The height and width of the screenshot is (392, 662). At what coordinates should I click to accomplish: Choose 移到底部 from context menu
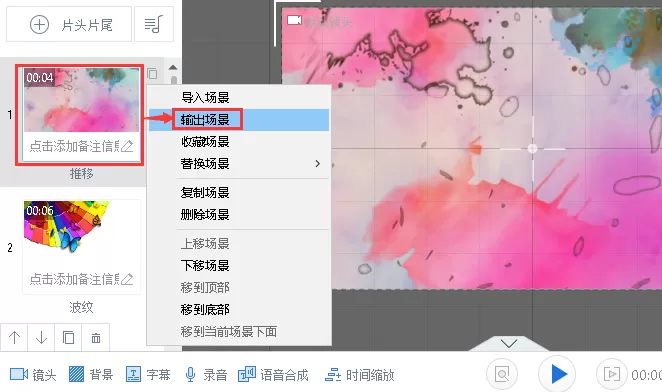[x=239, y=310]
